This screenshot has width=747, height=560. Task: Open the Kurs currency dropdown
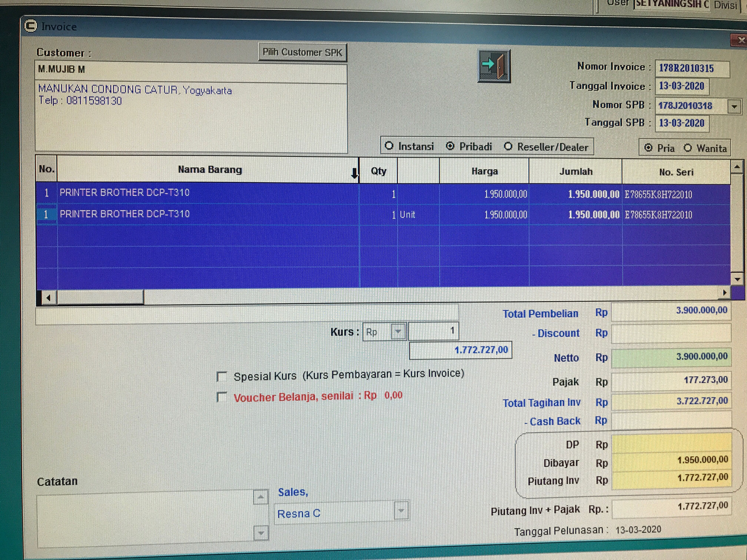[x=398, y=331]
